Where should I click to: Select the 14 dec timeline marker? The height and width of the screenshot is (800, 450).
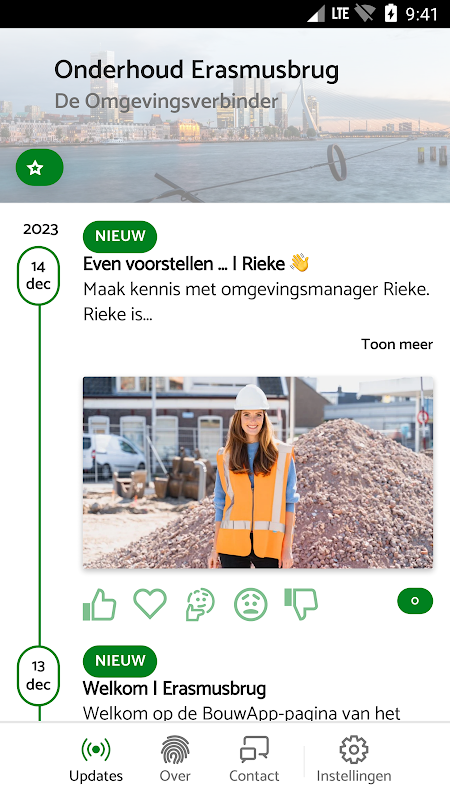[x=38, y=276]
